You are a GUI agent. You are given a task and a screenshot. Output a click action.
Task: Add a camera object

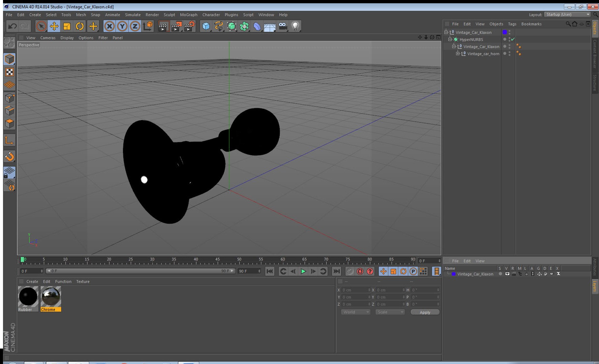283,26
